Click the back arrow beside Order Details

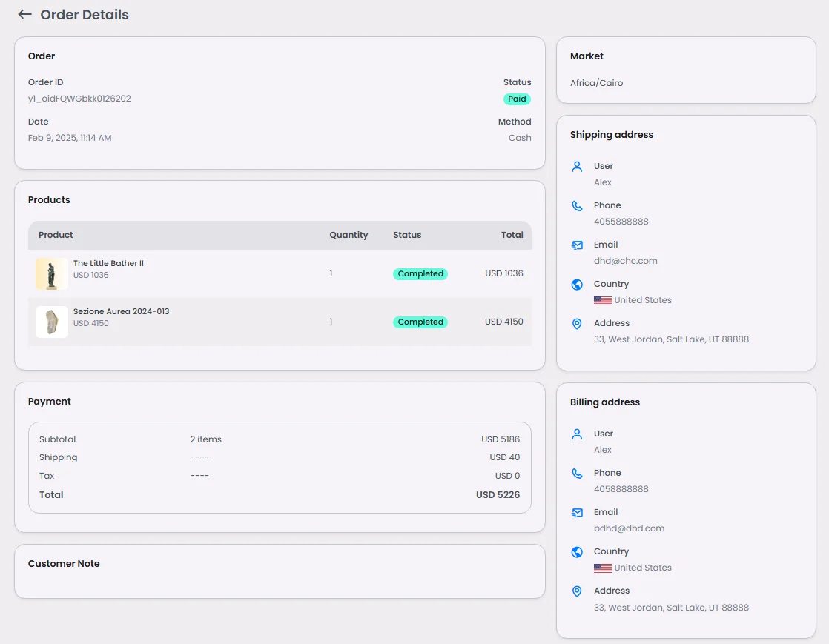click(24, 15)
